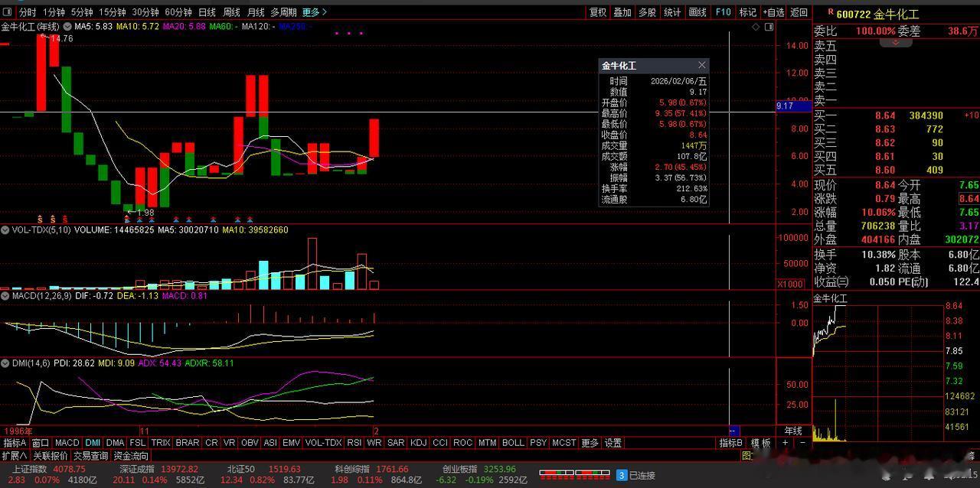This screenshot has width=980, height=488.
Task: Activate the 画线 drawing tool
Action: tap(697, 12)
